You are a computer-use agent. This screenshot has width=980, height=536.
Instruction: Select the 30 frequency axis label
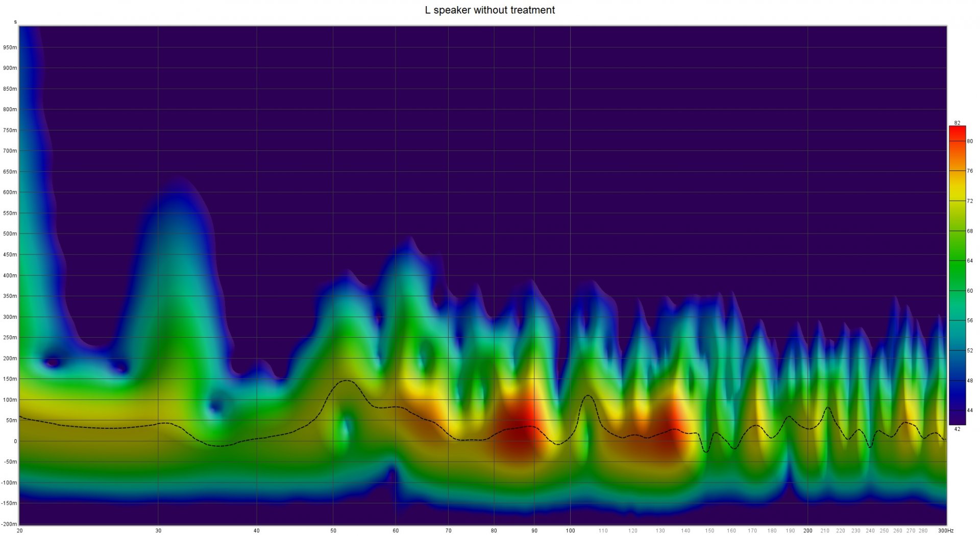click(158, 531)
